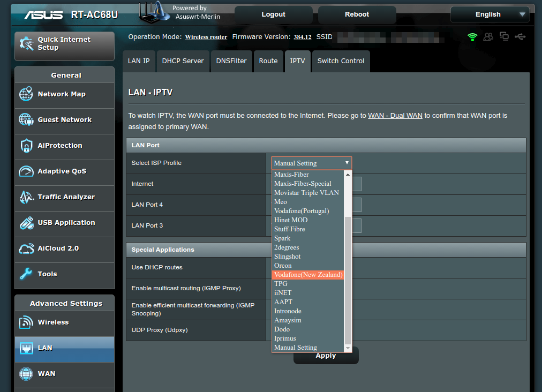Open the Select ISP Profile dropdown
Viewport: 542px width, 392px height.
(312, 163)
